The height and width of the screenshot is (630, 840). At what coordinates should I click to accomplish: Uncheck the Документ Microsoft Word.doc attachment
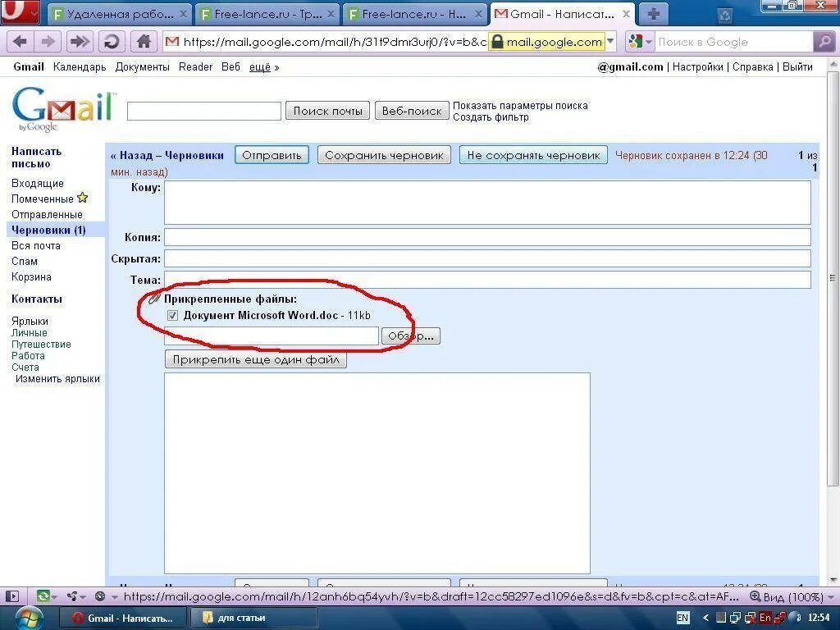point(172,316)
